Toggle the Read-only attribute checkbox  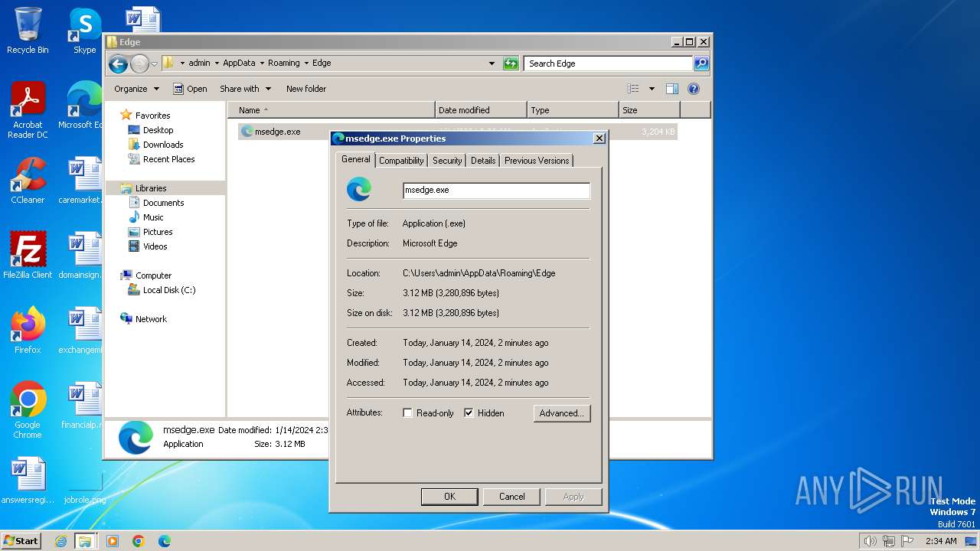point(407,412)
